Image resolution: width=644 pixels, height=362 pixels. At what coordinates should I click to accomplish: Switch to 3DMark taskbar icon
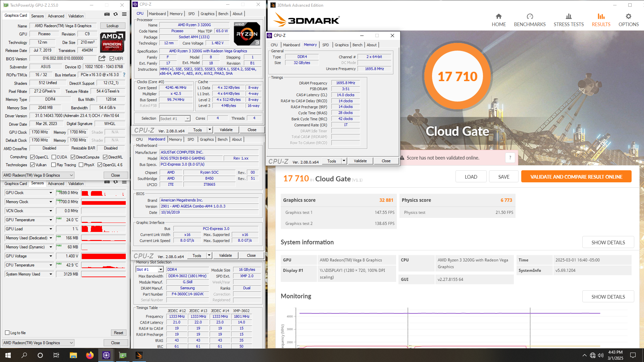(139, 355)
